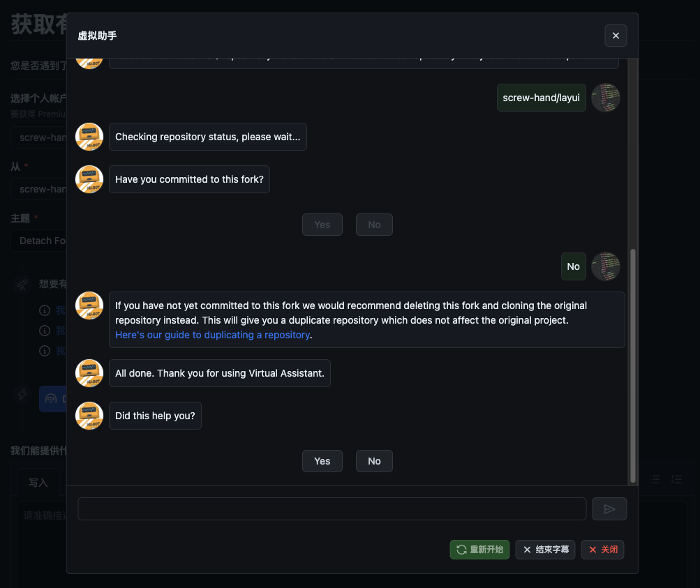
Task: Click the chat conversation scrollbar thumb
Action: click(x=633, y=365)
